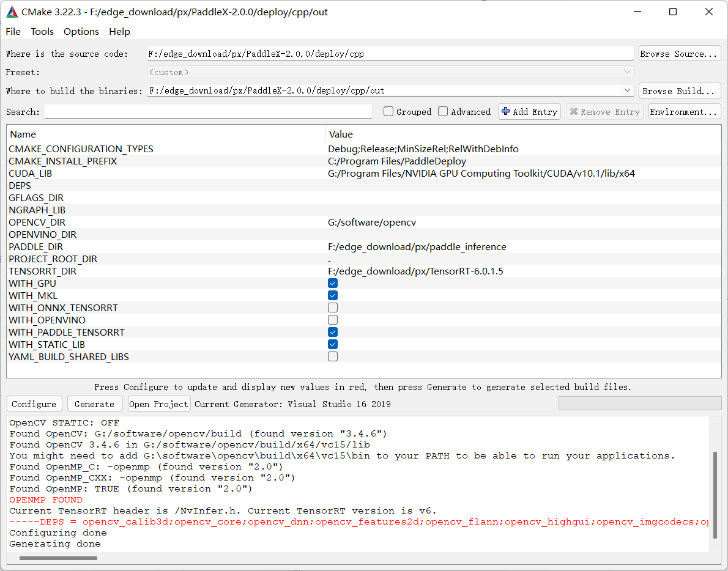Select the PADDLE_DIR entry name
The image size is (728, 571).
(35, 247)
